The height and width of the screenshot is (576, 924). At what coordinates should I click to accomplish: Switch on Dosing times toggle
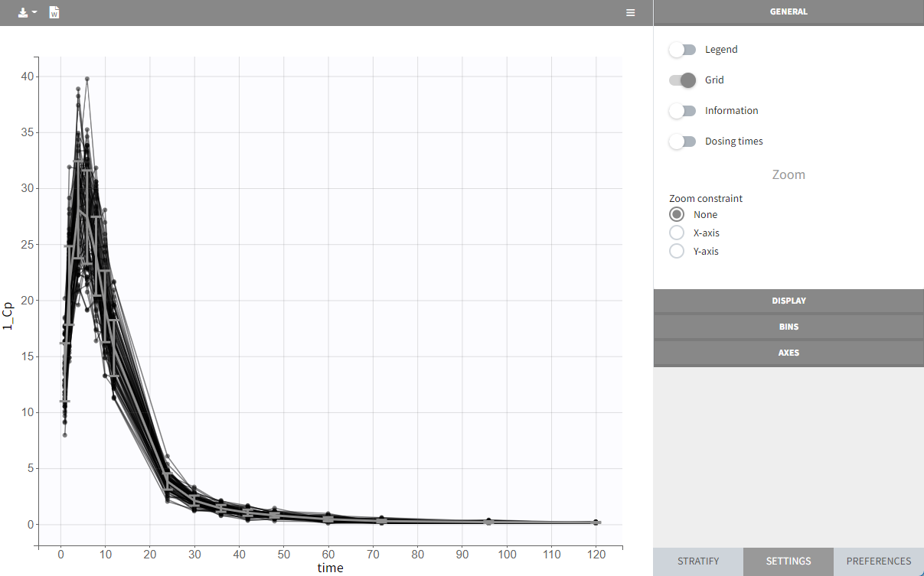click(682, 142)
